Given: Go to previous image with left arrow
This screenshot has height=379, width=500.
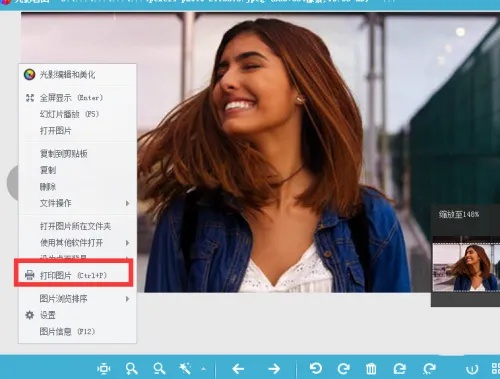Looking at the screenshot, I should pyautogui.click(x=238, y=369).
